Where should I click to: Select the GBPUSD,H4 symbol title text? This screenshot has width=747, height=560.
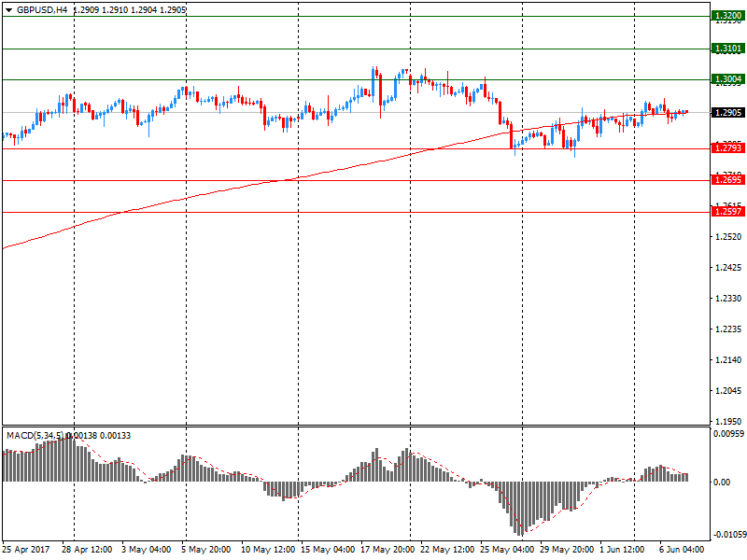[x=42, y=9]
